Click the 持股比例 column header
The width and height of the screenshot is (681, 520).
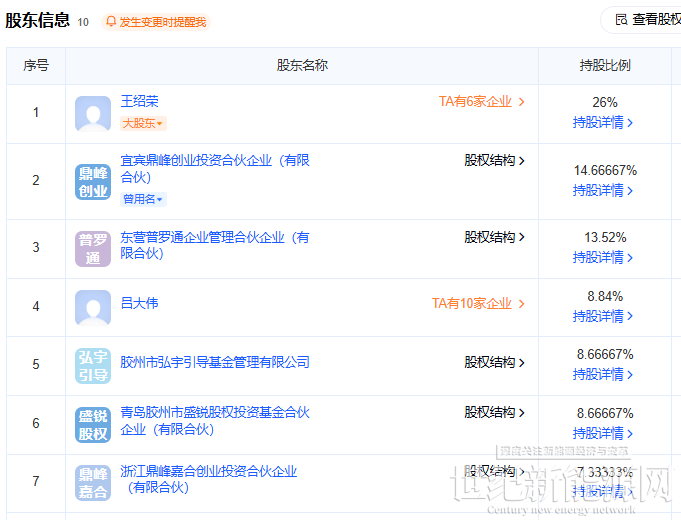coord(605,65)
